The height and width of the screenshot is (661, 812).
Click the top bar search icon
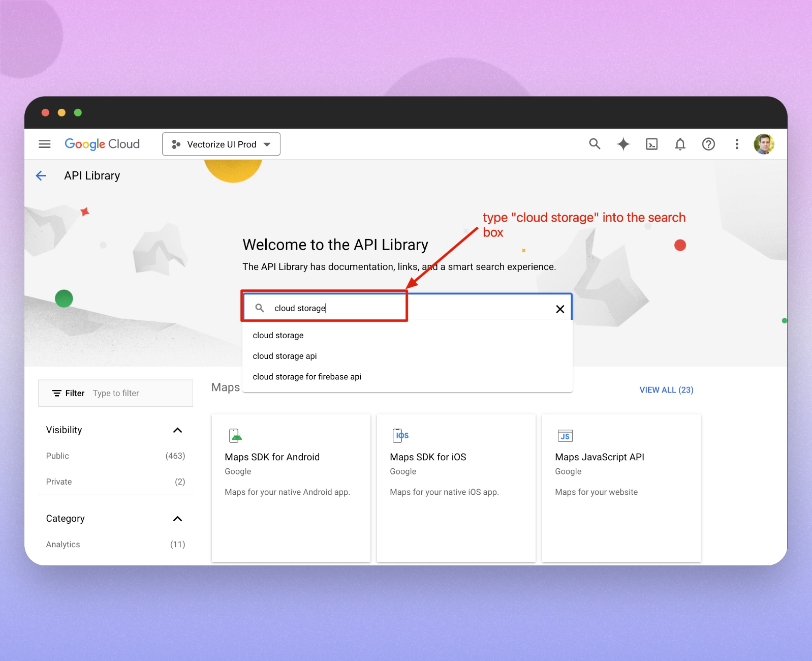pyautogui.click(x=595, y=144)
